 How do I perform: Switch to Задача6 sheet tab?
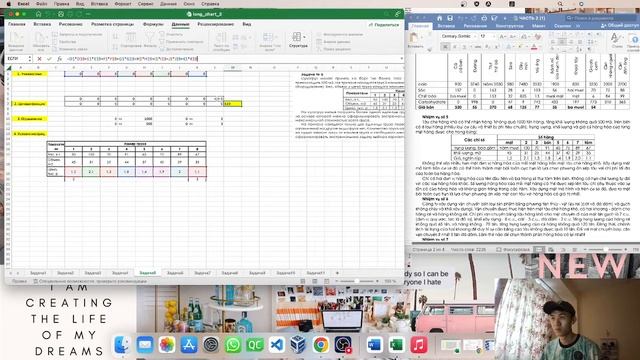pos(175,273)
